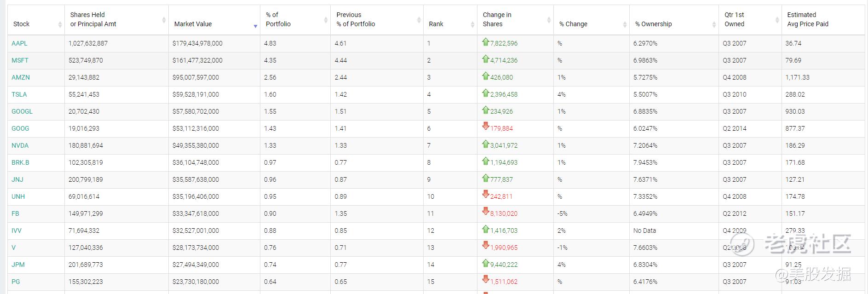This screenshot has height=294, width=868.
Task: Follow the PG ticker link
Action: click(16, 282)
